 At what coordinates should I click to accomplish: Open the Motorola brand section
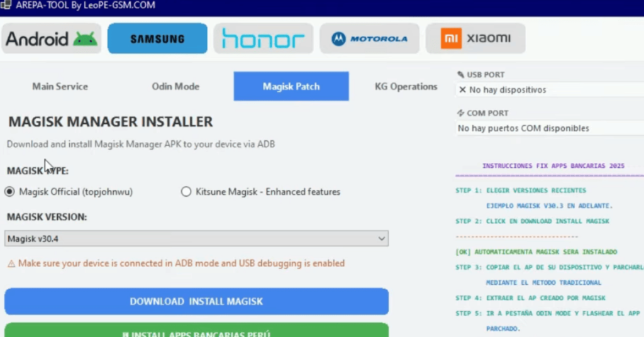(x=369, y=38)
